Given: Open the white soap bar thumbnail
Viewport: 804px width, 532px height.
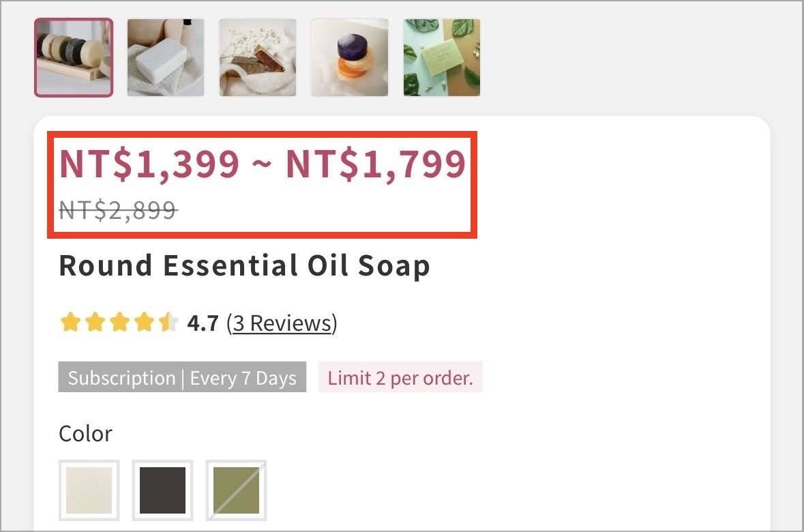Looking at the screenshot, I should pos(166,57).
